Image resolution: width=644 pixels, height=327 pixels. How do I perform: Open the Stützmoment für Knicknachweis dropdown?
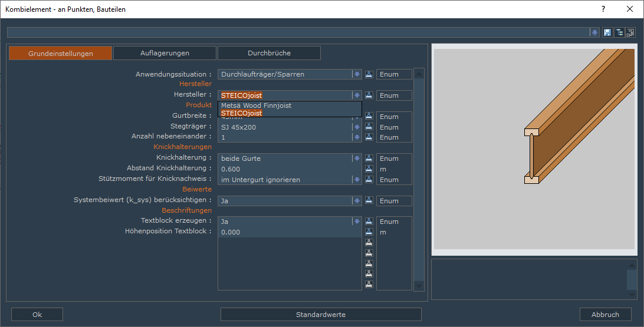pyautogui.click(x=357, y=180)
